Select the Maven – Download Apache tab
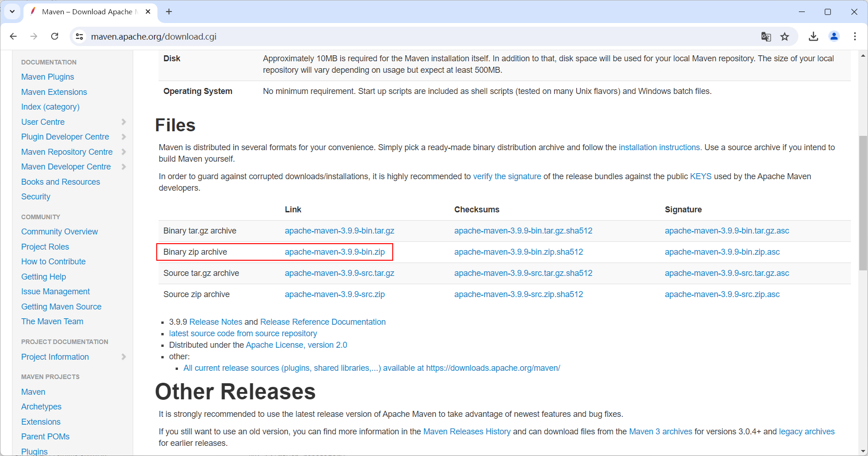 (90, 12)
